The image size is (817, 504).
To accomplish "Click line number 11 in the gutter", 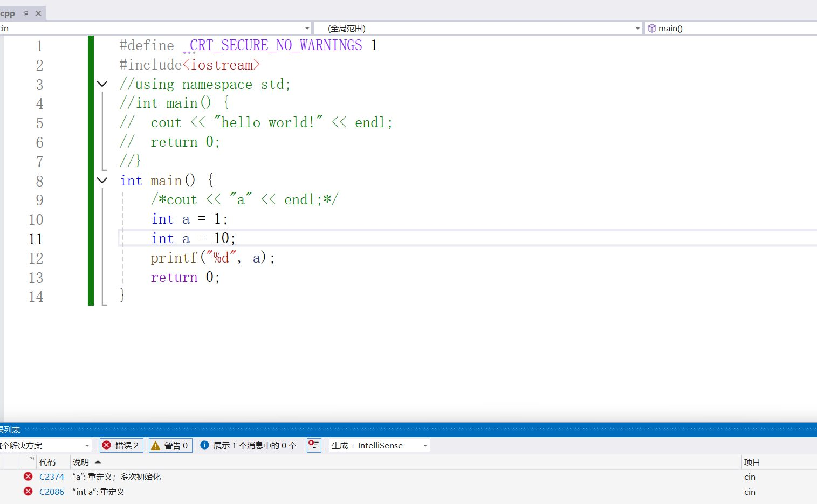I will [x=36, y=239].
